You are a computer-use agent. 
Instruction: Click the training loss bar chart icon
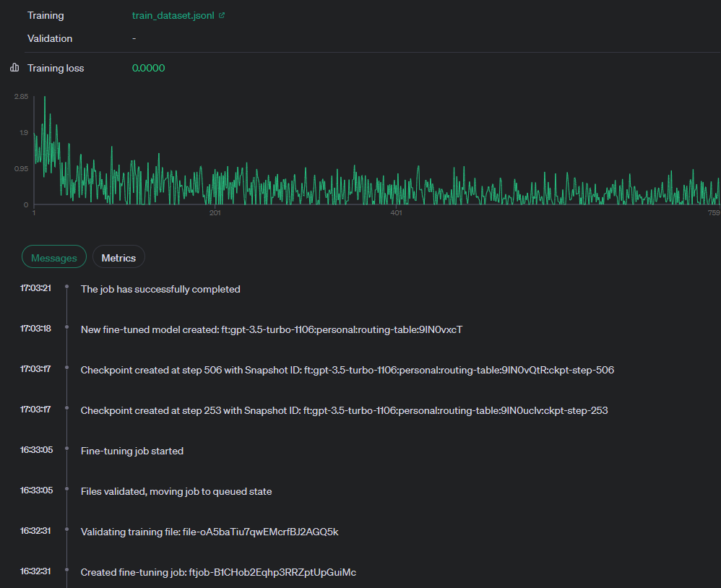14,68
